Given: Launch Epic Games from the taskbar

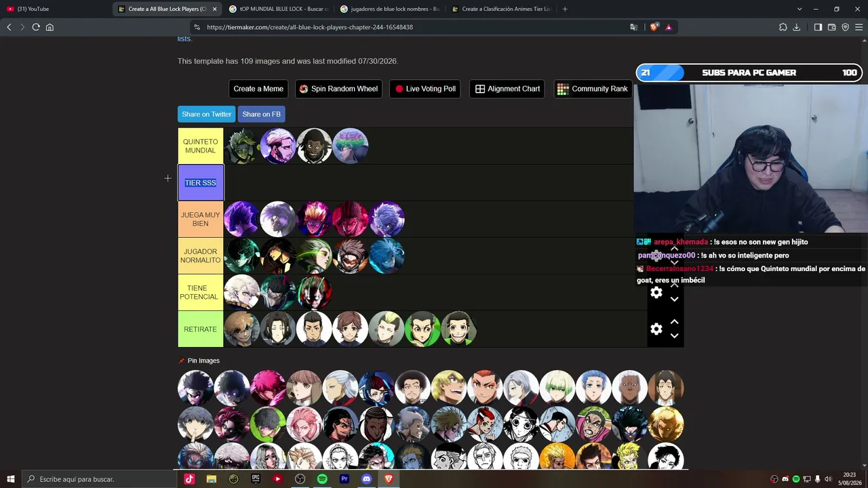Looking at the screenshot, I should (x=256, y=479).
